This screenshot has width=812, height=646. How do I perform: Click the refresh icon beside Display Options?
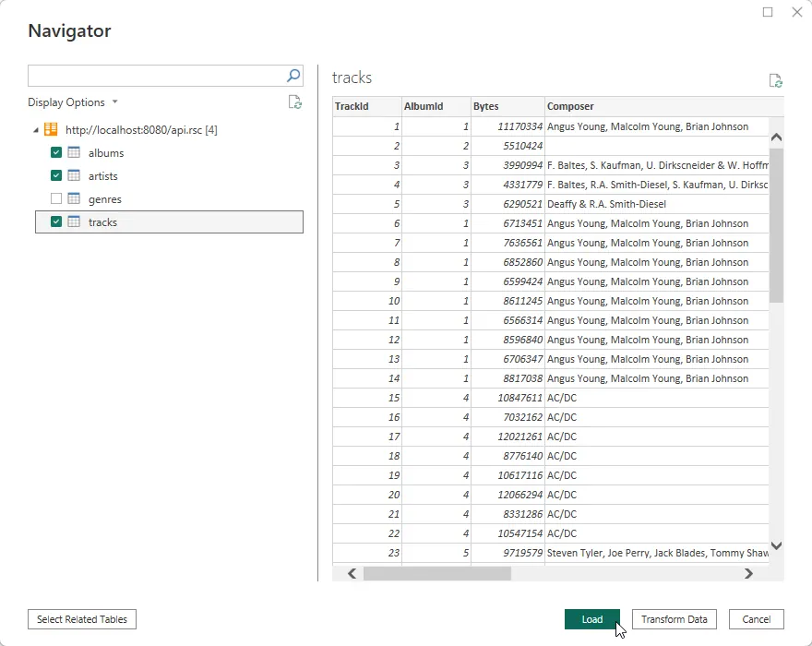[x=294, y=102]
